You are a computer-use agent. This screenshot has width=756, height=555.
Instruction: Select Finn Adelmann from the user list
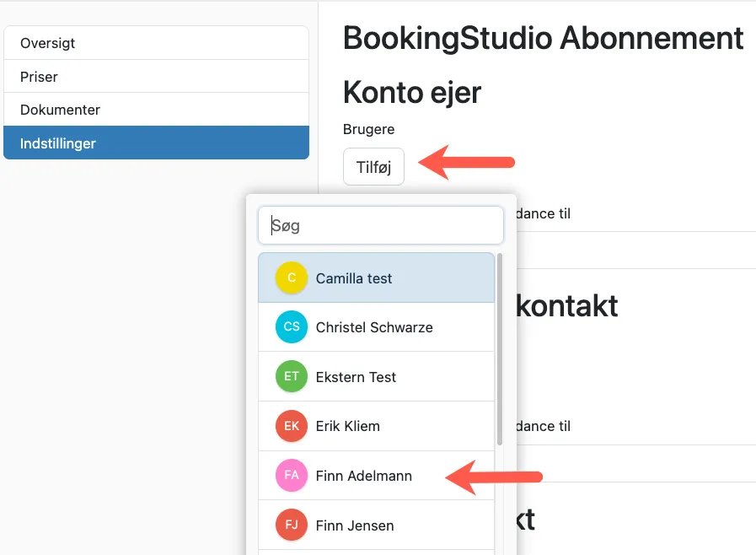pyautogui.click(x=363, y=476)
